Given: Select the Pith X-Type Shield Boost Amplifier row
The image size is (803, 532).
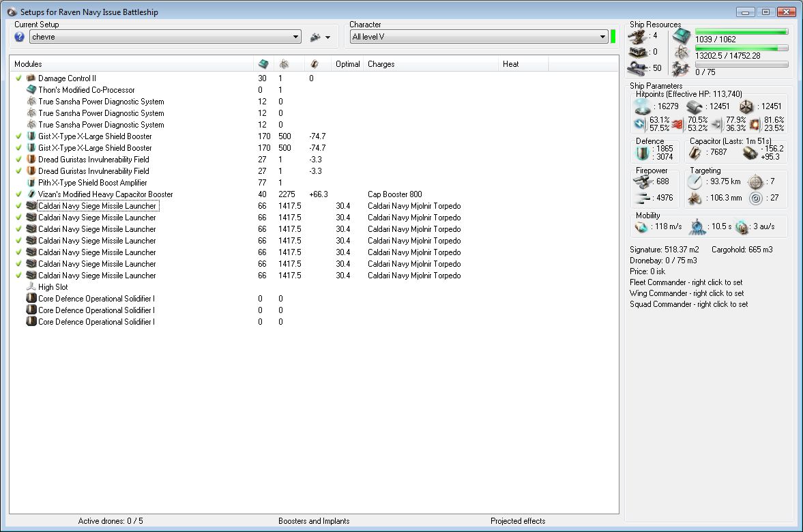Looking at the screenshot, I should (x=314, y=183).
